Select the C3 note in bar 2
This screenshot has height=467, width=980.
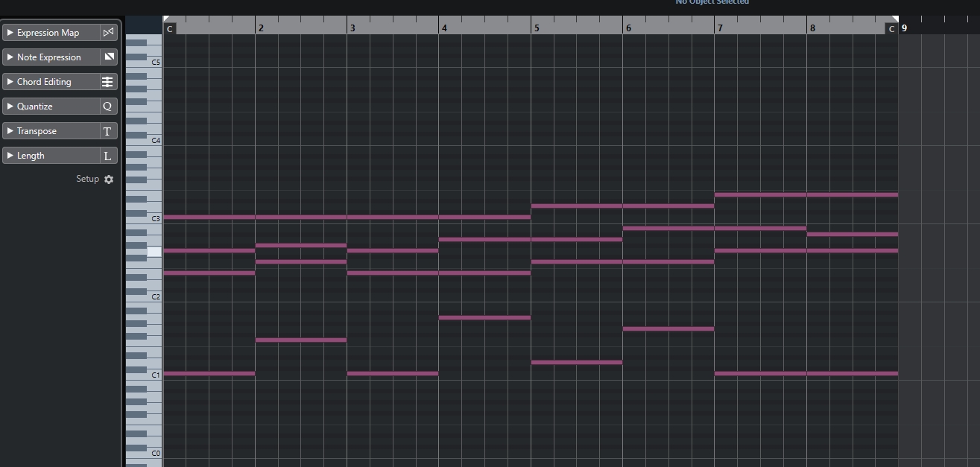tap(301, 217)
